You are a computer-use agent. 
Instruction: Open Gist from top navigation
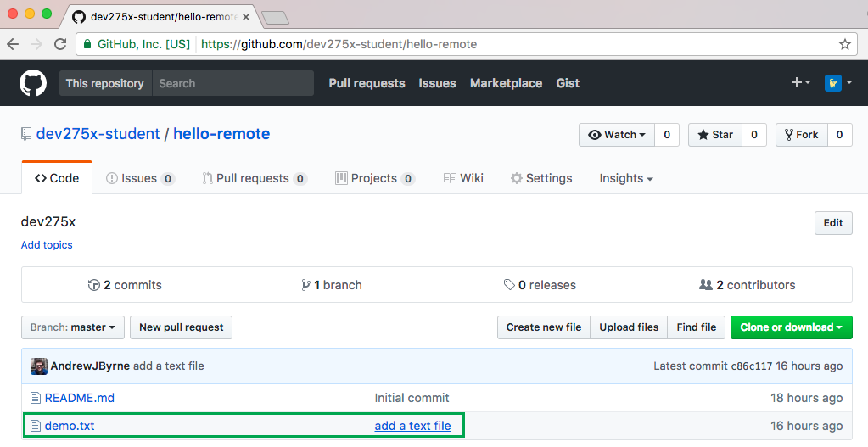[568, 83]
